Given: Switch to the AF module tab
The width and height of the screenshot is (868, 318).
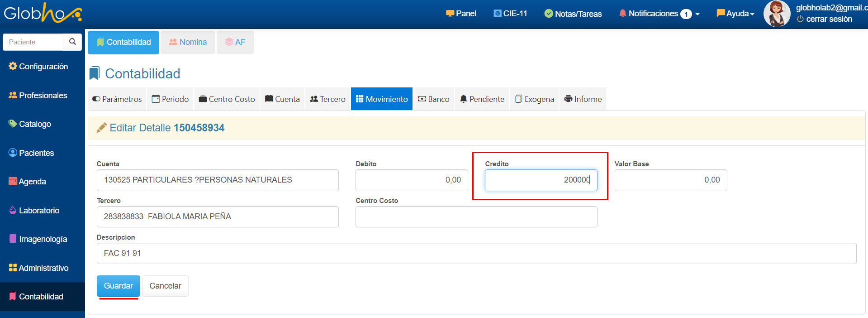Looking at the screenshot, I should [235, 42].
